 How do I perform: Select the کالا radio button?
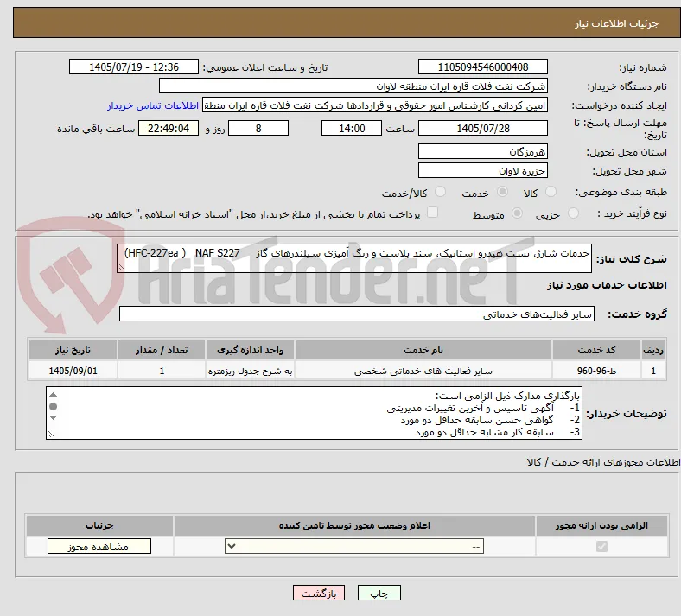point(551,192)
